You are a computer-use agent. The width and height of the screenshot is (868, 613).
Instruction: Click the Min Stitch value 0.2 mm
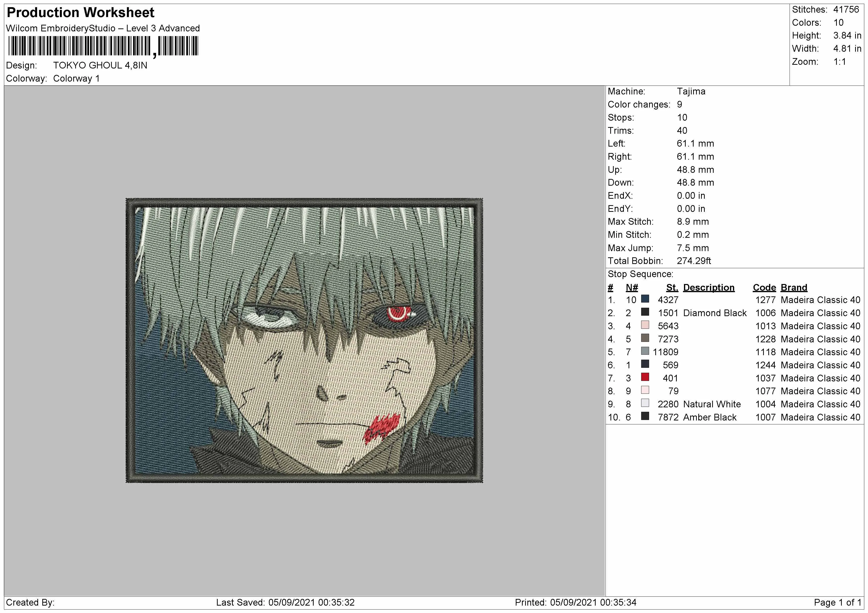[693, 235]
